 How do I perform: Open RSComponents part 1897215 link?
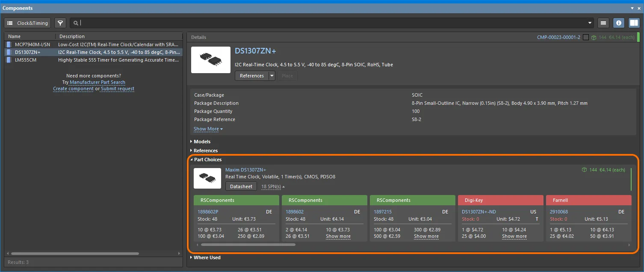click(x=383, y=212)
